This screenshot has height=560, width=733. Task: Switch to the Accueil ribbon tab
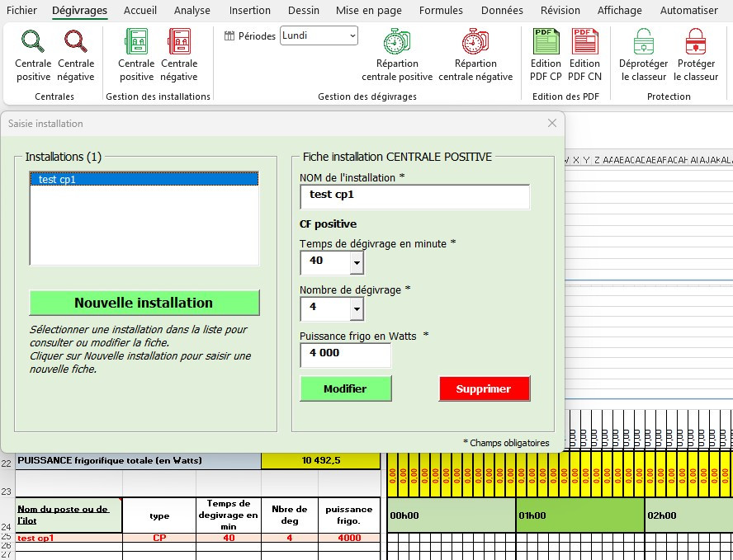pyautogui.click(x=140, y=11)
